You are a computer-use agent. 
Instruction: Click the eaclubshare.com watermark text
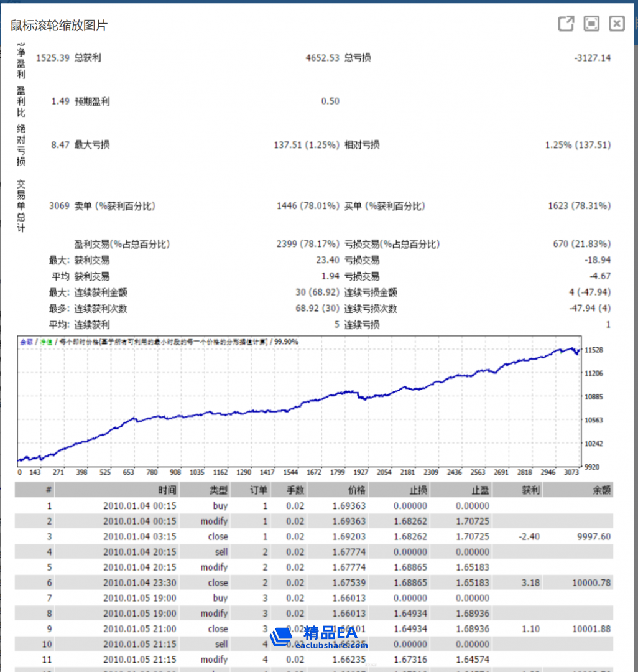[331, 645]
